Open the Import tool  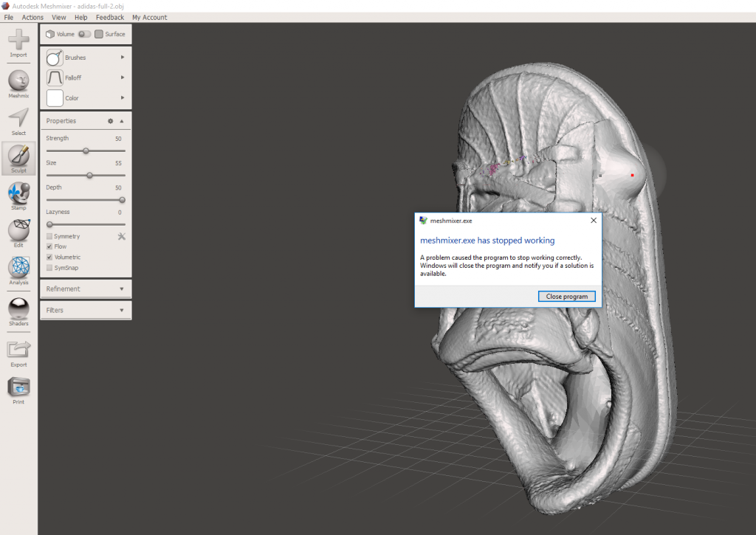[x=18, y=41]
